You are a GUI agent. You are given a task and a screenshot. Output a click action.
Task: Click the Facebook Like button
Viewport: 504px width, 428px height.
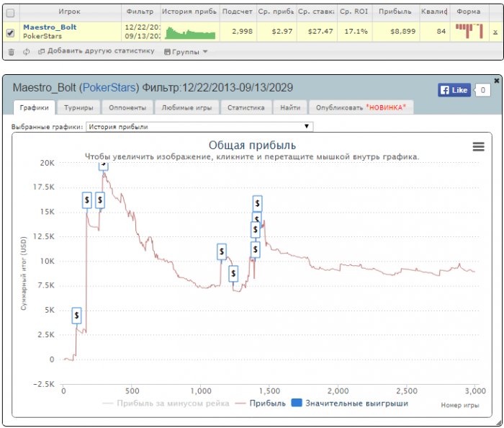click(454, 90)
